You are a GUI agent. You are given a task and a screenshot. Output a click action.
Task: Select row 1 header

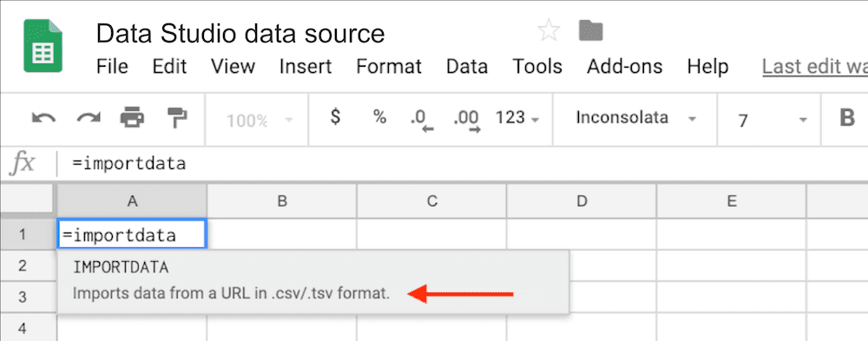29,234
